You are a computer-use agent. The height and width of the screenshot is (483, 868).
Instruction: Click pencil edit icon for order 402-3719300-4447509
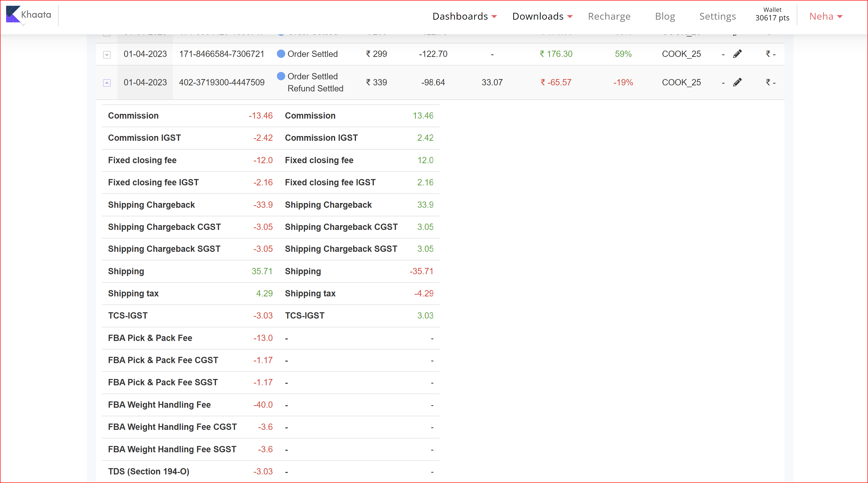pyautogui.click(x=737, y=82)
